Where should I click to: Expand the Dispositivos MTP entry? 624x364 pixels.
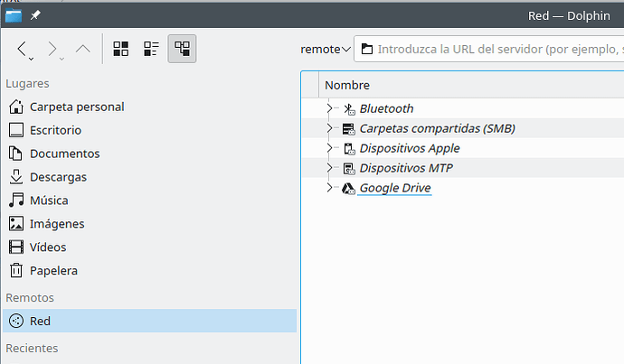coord(330,168)
